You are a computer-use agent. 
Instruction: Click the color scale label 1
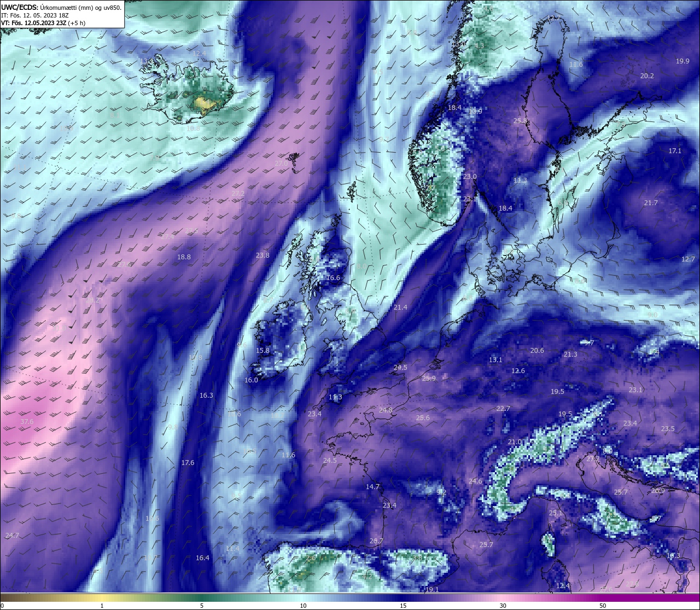point(102,606)
